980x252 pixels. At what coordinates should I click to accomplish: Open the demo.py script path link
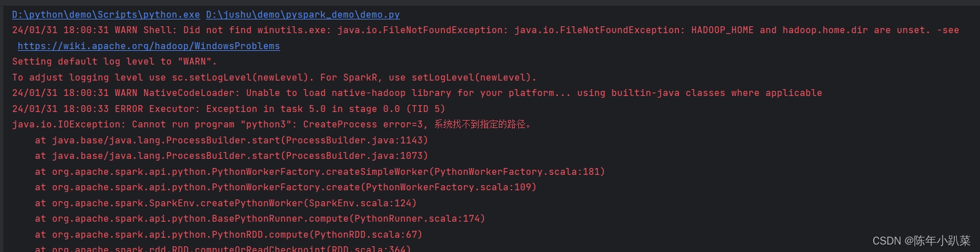tap(303, 15)
